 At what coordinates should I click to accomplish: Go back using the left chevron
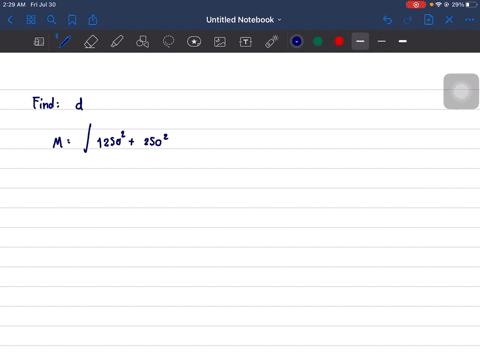(x=10, y=20)
